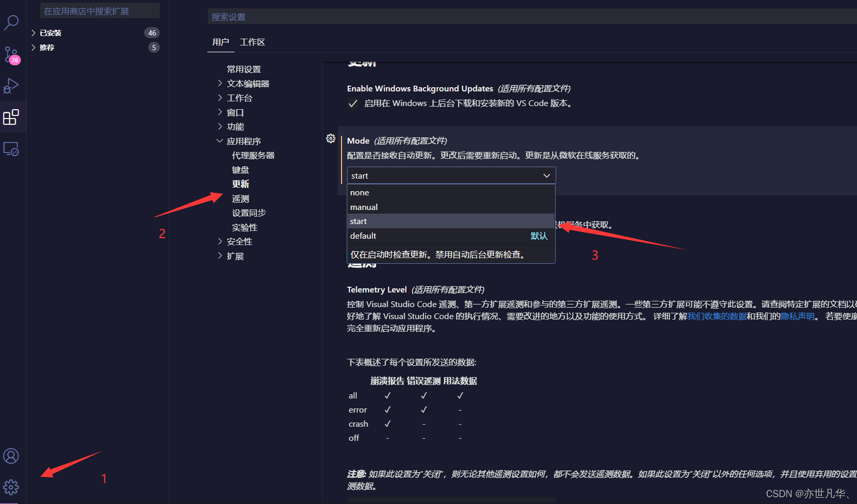Click the 'off' row label in telemetry table
Screen dimensions: 857x504
354,438
